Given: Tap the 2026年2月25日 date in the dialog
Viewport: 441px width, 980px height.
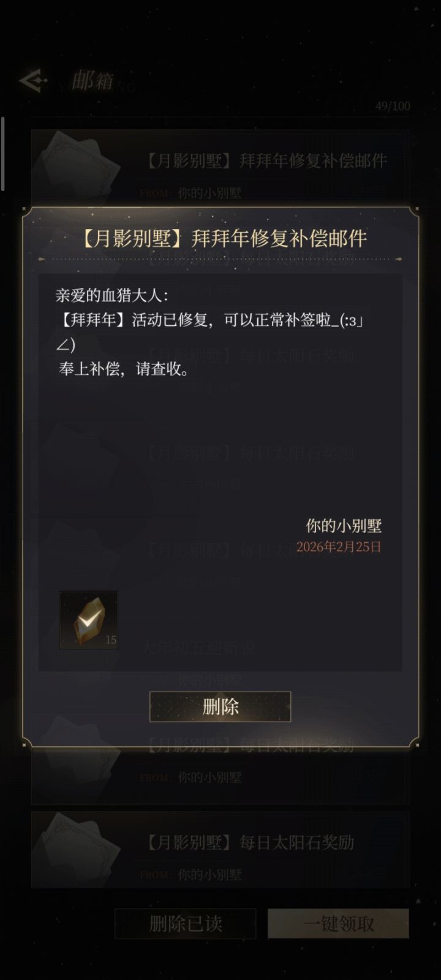Looking at the screenshot, I should click(339, 546).
